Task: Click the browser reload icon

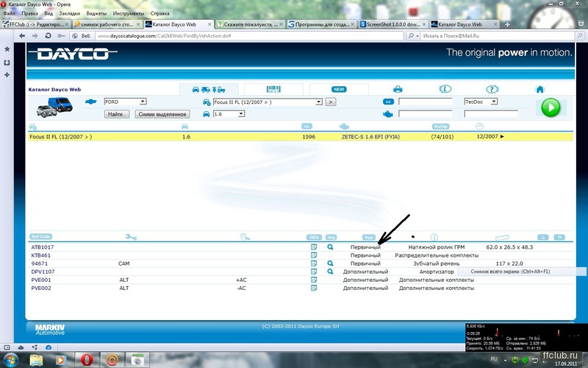Action: [x=48, y=35]
